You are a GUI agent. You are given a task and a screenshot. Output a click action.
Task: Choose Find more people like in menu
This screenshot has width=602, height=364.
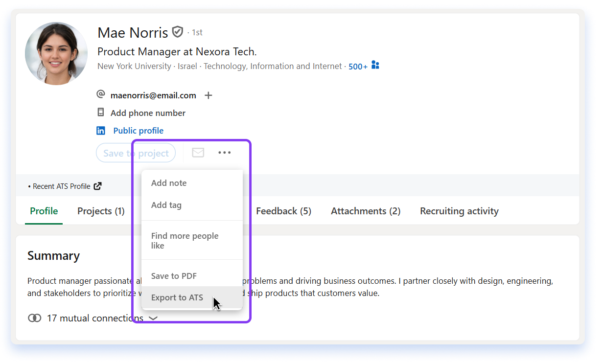tap(192, 241)
